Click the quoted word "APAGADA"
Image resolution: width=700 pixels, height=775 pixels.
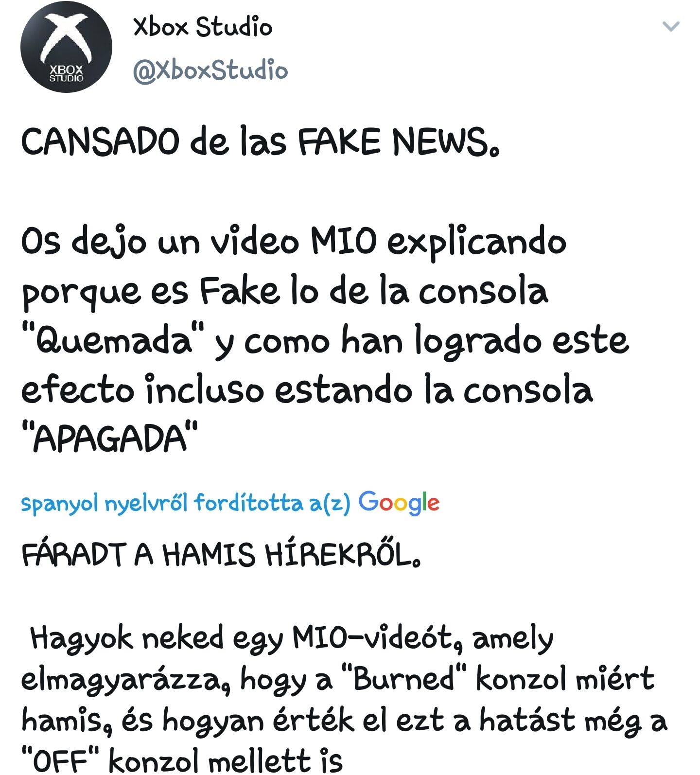pyautogui.click(x=109, y=439)
